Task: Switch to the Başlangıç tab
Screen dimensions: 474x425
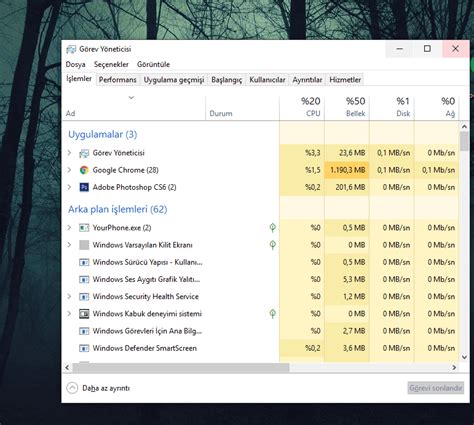Action: 227,80
